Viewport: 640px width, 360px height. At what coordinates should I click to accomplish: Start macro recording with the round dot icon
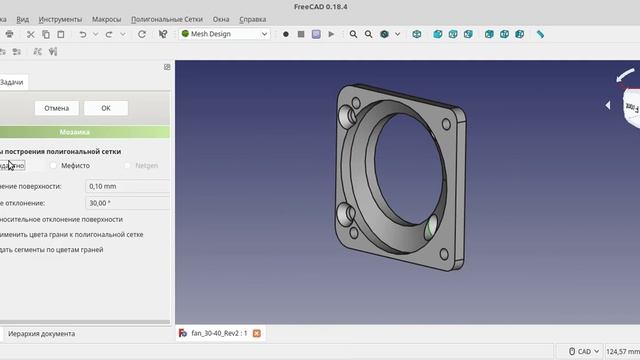tap(286, 34)
